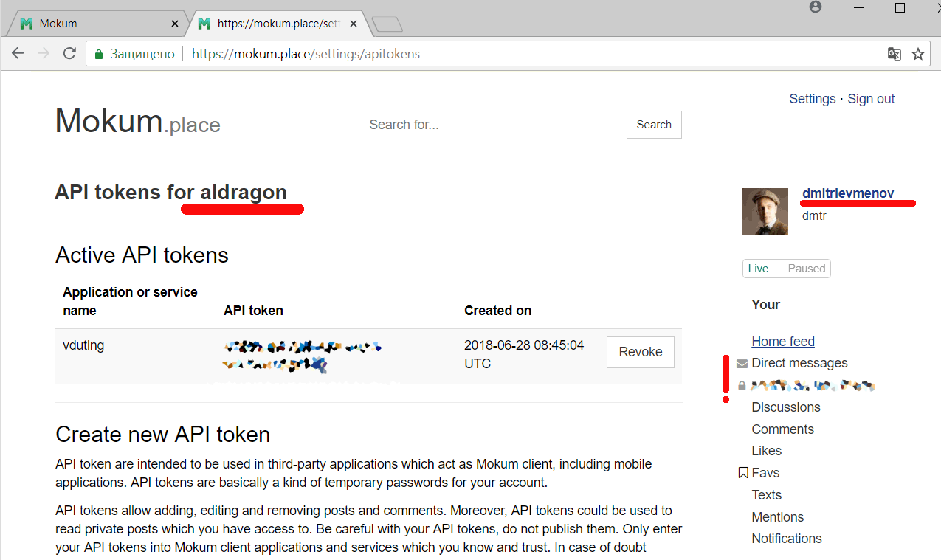Click the 'API tokens for aldragon' heading
941x560 pixels.
(x=170, y=192)
